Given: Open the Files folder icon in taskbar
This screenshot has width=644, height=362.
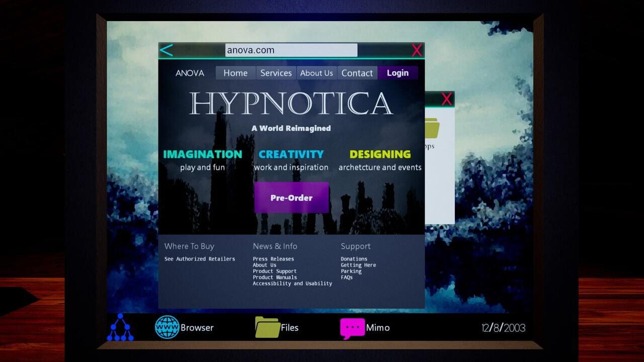Looking at the screenshot, I should pyautogui.click(x=267, y=327).
